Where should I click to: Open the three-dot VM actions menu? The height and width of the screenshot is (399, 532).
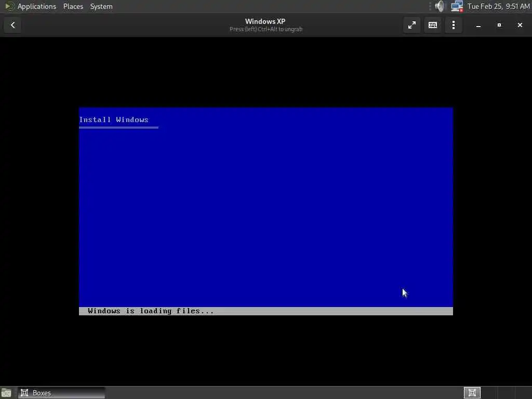(453, 25)
